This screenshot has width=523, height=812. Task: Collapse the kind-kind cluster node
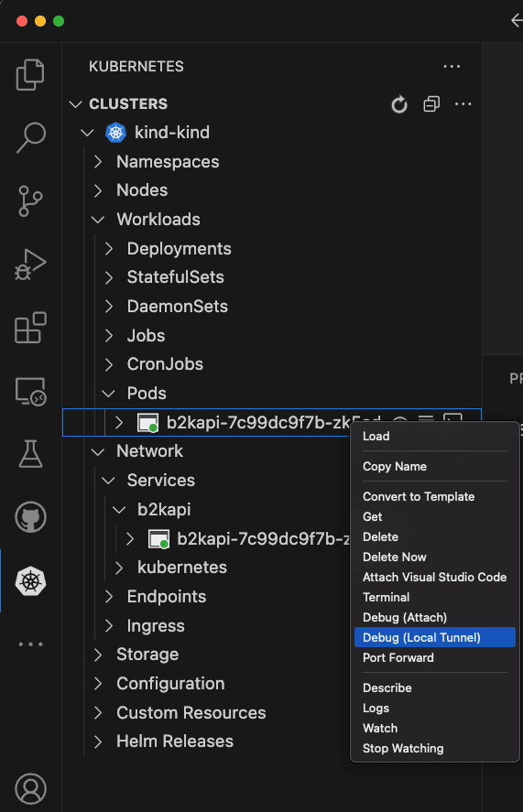87,133
